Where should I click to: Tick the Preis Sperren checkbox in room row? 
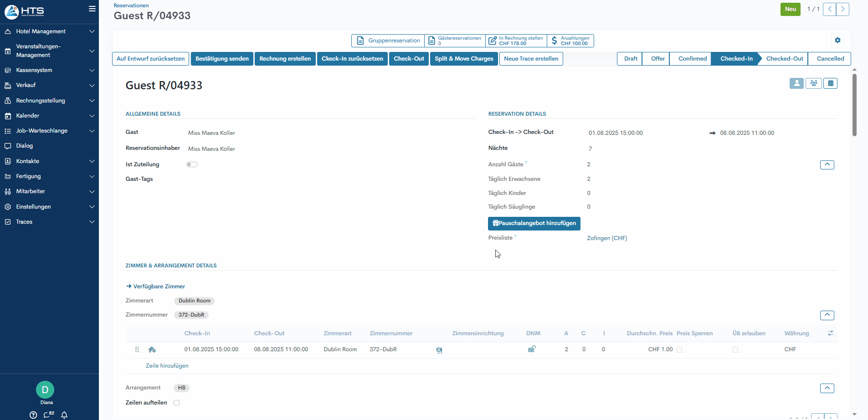[x=679, y=350]
